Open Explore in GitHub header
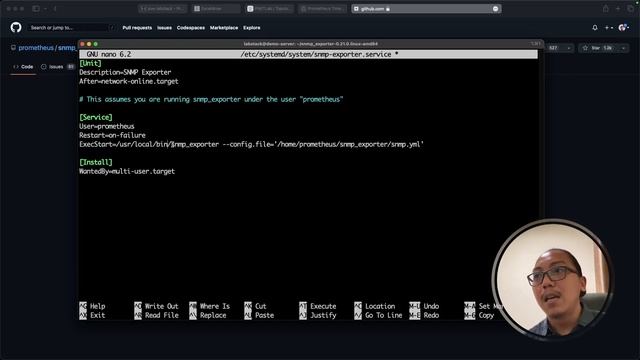Image resolution: width=640 pixels, height=360 pixels. pos(251,28)
